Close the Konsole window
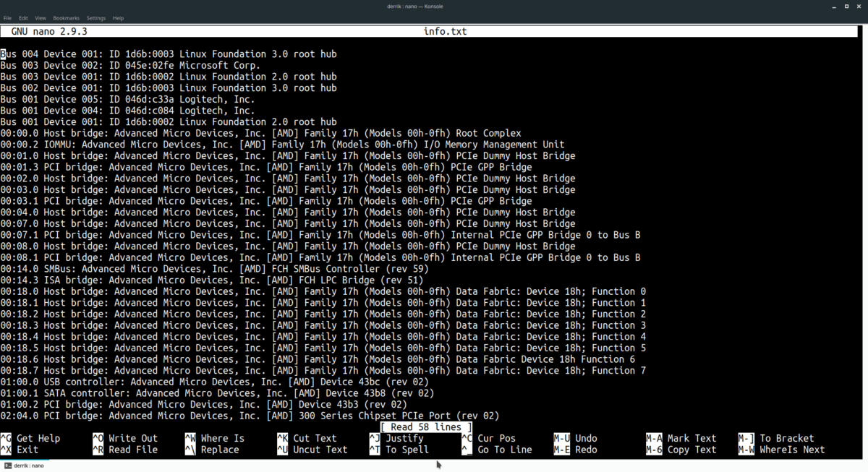 click(x=860, y=6)
